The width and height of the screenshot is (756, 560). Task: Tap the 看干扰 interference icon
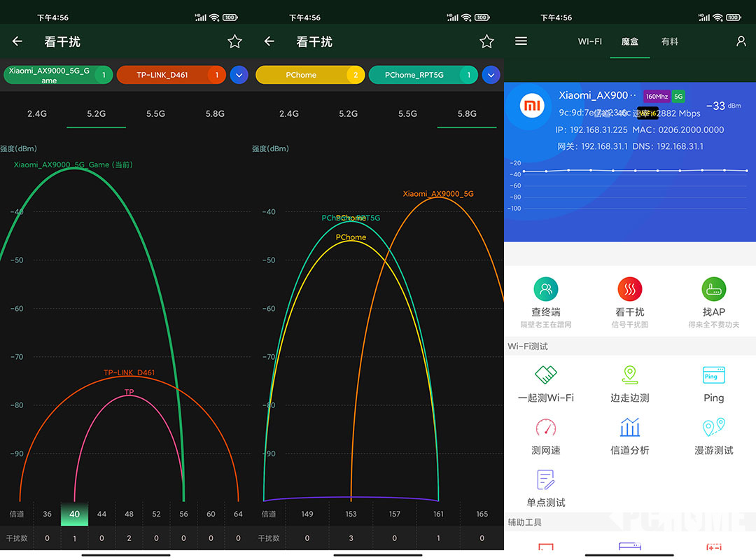coord(629,289)
